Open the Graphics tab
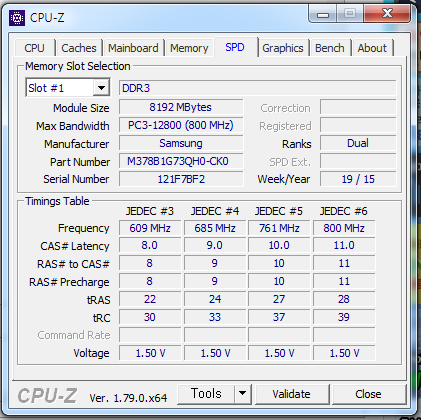Screen dimensions: 421x420 click(x=283, y=48)
